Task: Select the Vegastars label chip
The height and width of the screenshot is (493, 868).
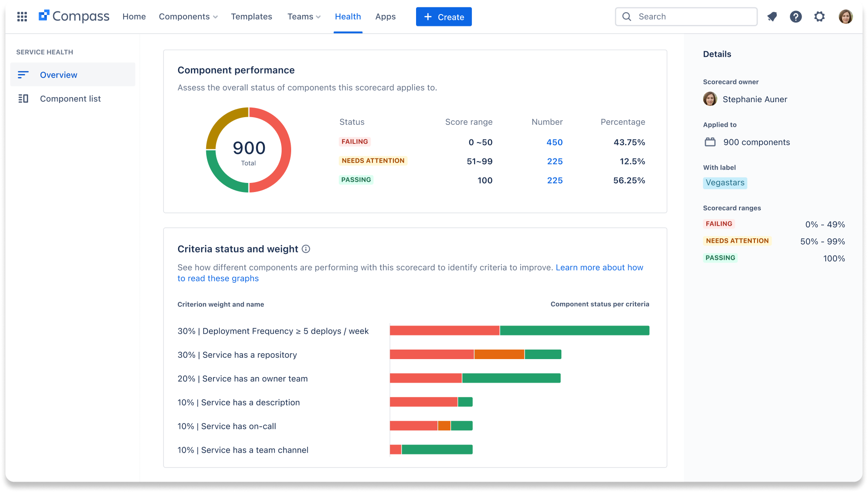Action: (x=725, y=182)
